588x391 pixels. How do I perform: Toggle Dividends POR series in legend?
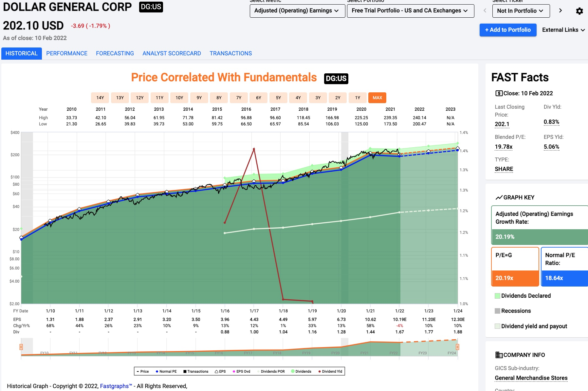[x=271, y=371]
